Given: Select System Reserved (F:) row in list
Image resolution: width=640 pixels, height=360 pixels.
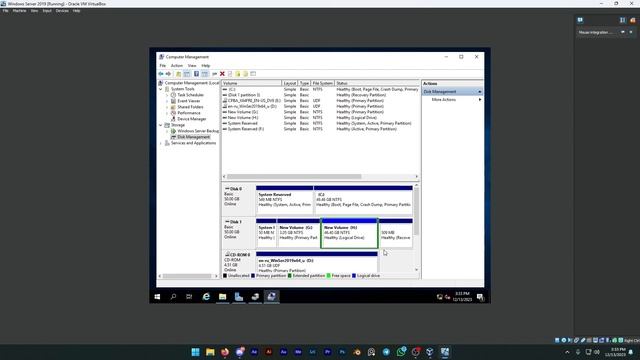Looking at the screenshot, I should [x=320, y=129].
